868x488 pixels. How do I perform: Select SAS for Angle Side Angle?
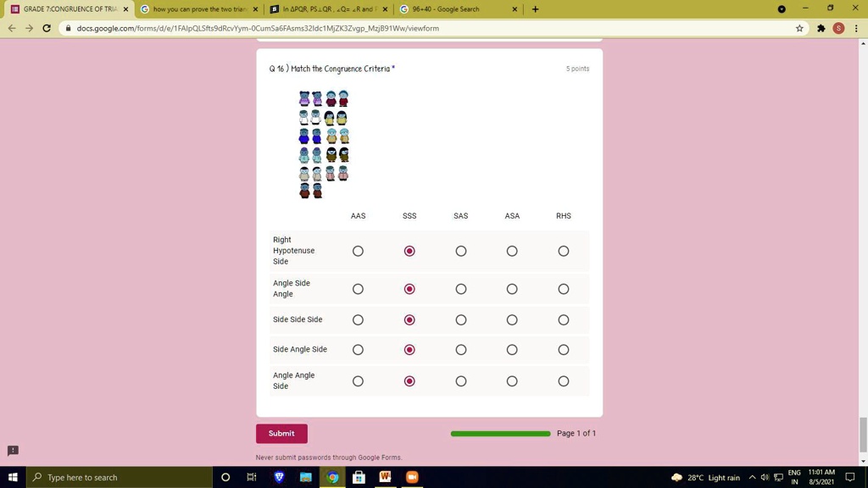(x=460, y=289)
